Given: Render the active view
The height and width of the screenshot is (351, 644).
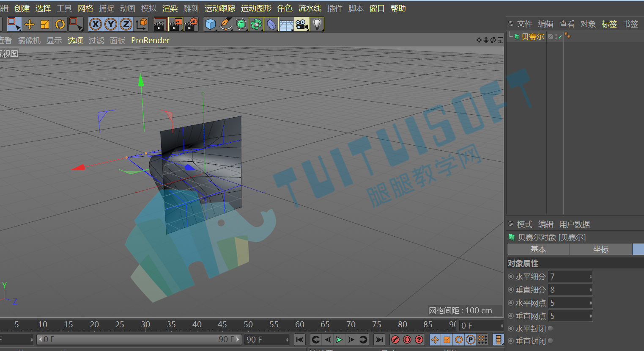Looking at the screenshot, I should click(x=159, y=24).
